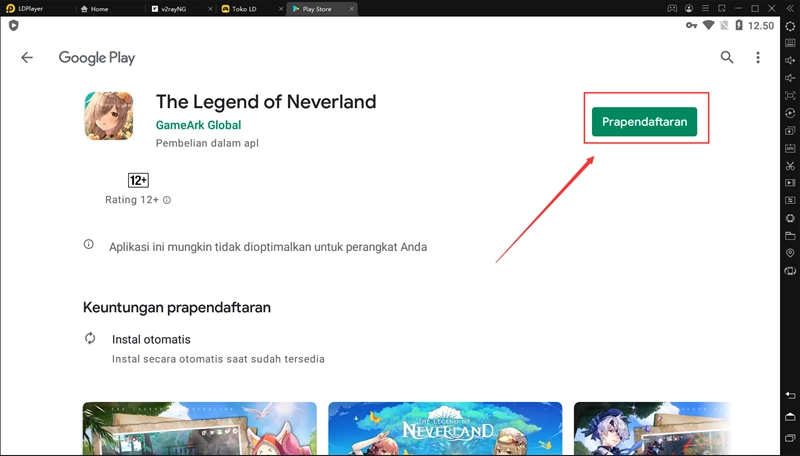Go back using the Google Play arrow
This screenshot has height=456, width=800.
click(27, 58)
